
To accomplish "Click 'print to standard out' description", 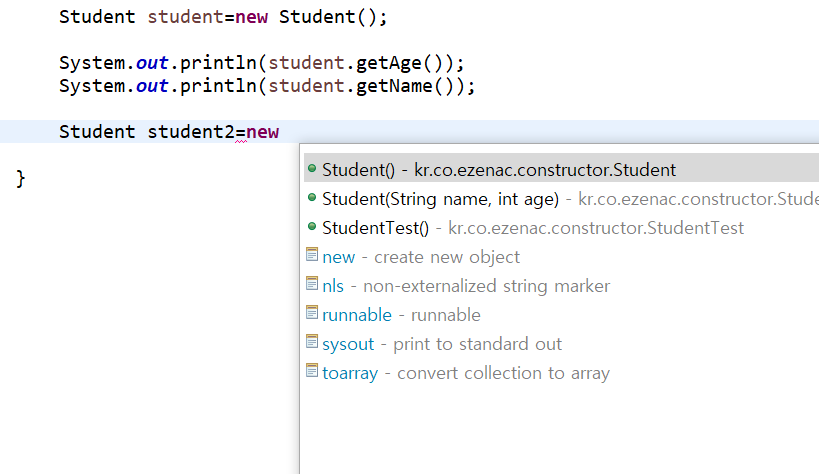I will tap(477, 344).
